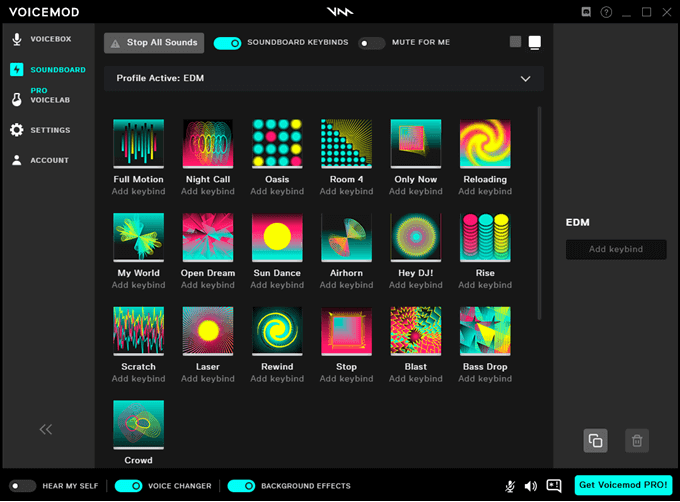Click the duplicate profile icon
This screenshot has width=680, height=502.
pyautogui.click(x=595, y=440)
